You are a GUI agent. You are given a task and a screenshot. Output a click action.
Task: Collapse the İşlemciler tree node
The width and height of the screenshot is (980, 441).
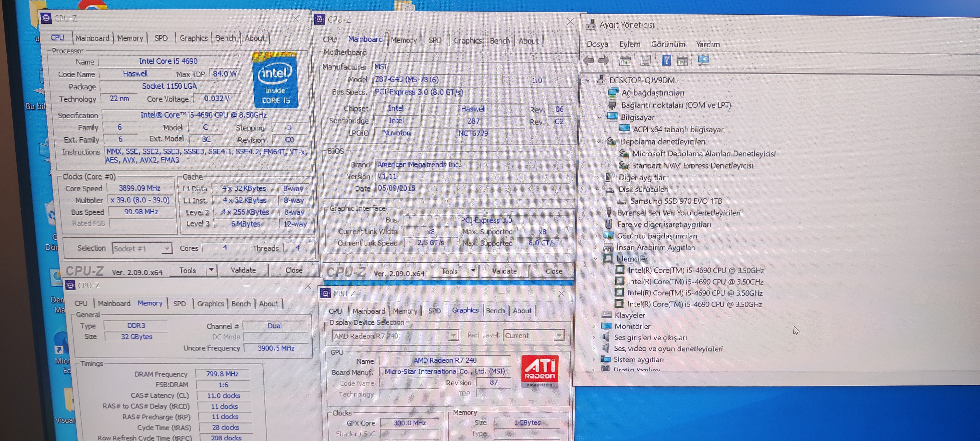click(x=595, y=259)
